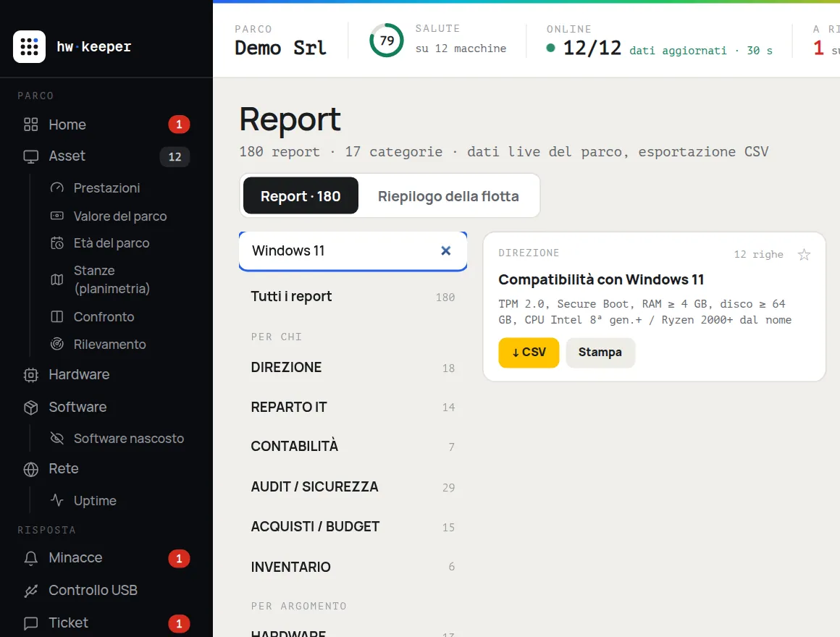Click the hw·keeper grid logo icon

(29, 46)
